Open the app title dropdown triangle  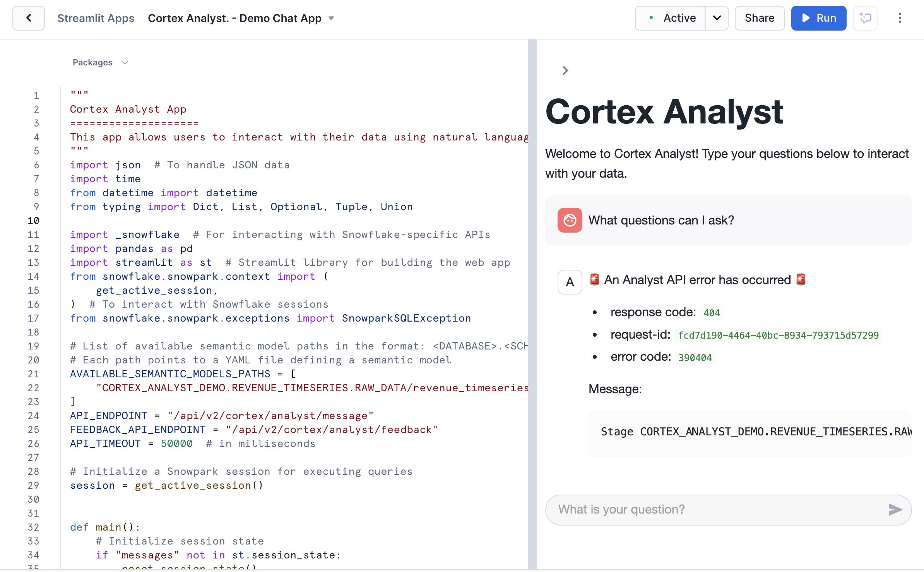[x=331, y=18]
